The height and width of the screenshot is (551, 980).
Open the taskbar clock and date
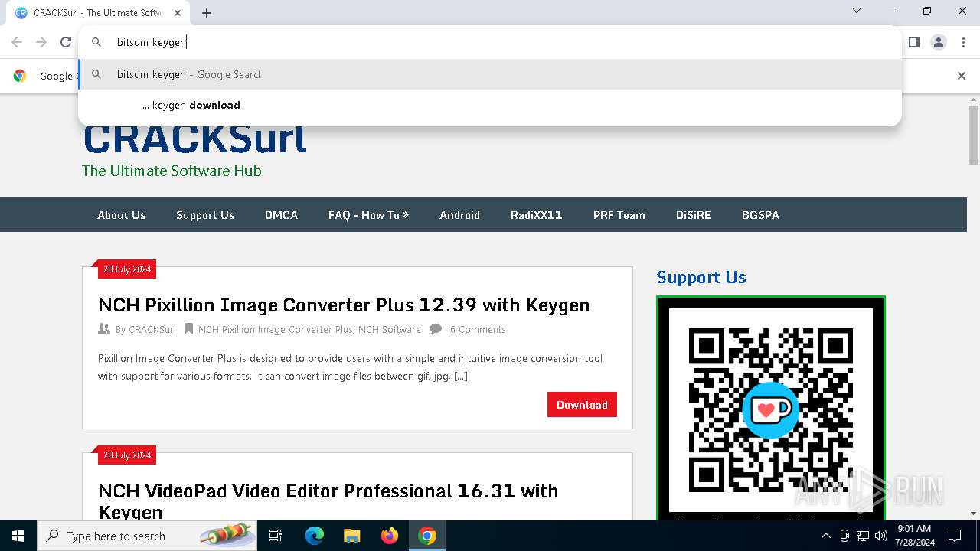[914, 536]
